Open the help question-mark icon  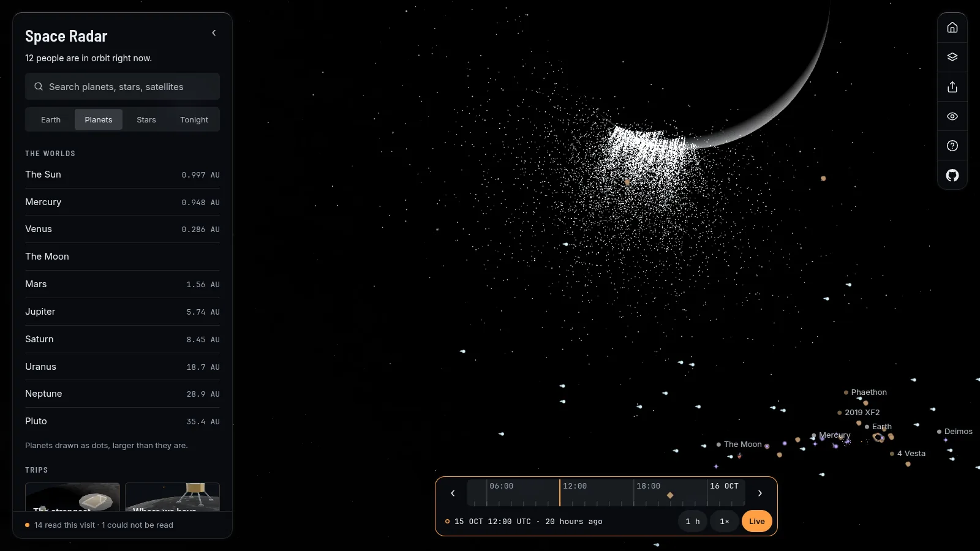coord(952,146)
